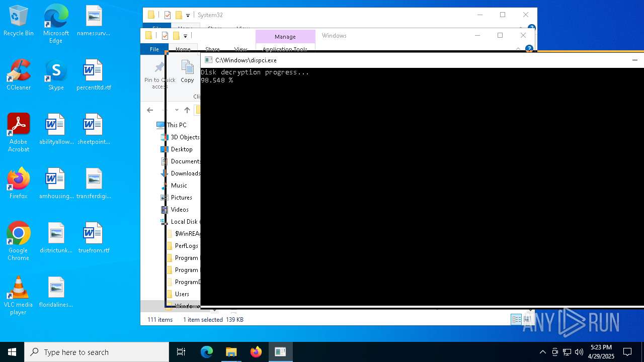Select the districtunk image file on desktop
The height and width of the screenshot is (362, 644).
(56, 238)
